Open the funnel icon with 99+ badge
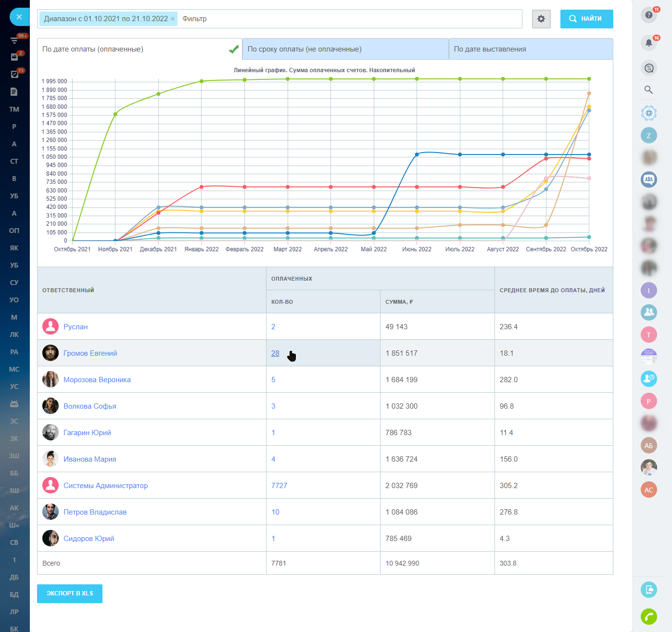This screenshot has height=632, width=672. point(14,40)
